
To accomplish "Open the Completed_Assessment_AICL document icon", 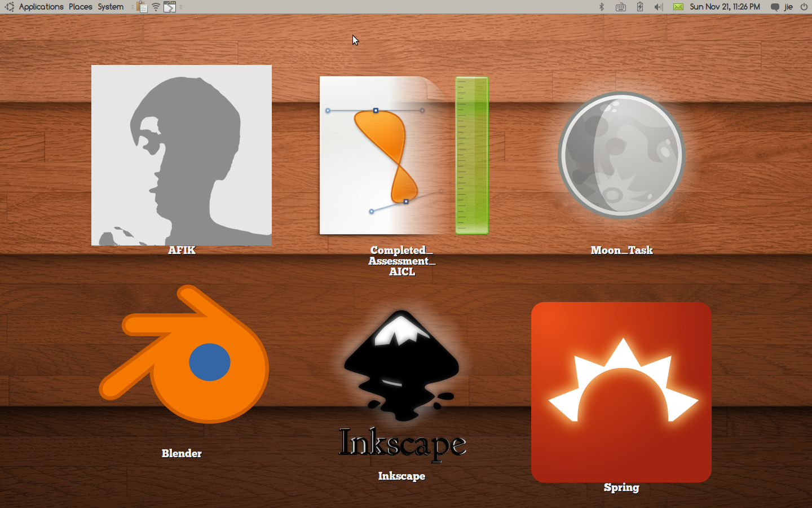I will [x=404, y=155].
